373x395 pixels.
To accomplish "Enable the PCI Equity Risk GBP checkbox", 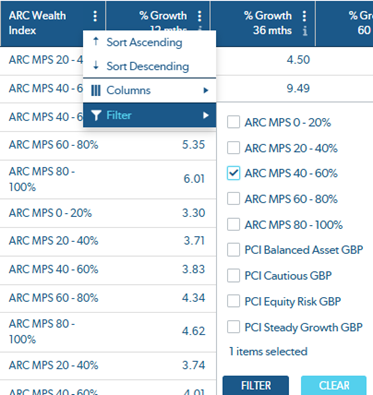I will click(x=233, y=301).
